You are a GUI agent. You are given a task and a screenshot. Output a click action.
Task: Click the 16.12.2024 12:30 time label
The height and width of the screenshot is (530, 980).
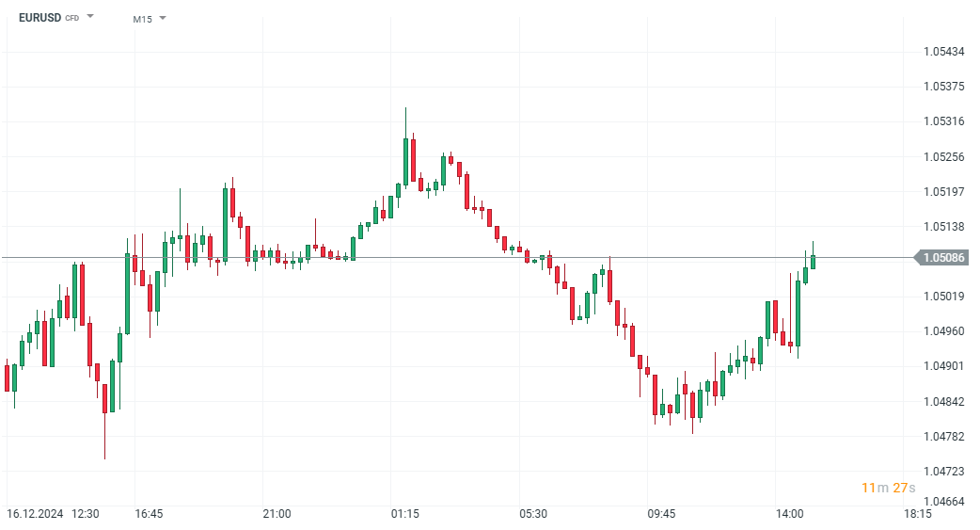click(x=53, y=514)
